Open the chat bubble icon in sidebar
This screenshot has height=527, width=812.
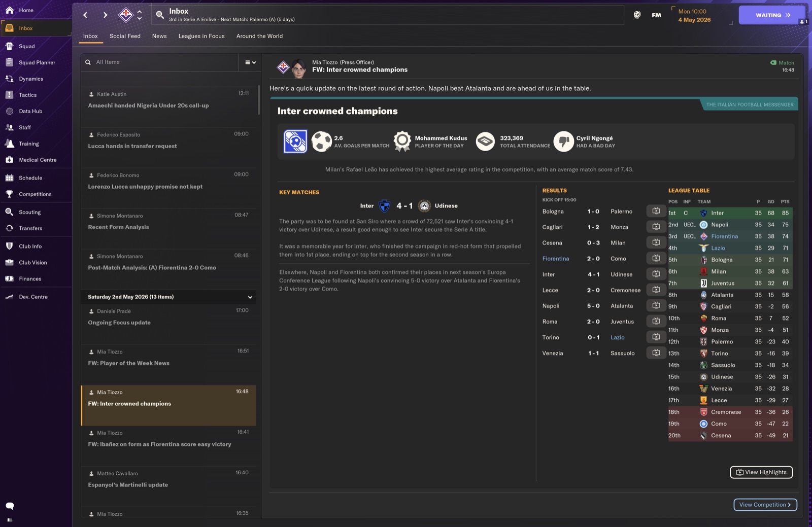pos(10,506)
